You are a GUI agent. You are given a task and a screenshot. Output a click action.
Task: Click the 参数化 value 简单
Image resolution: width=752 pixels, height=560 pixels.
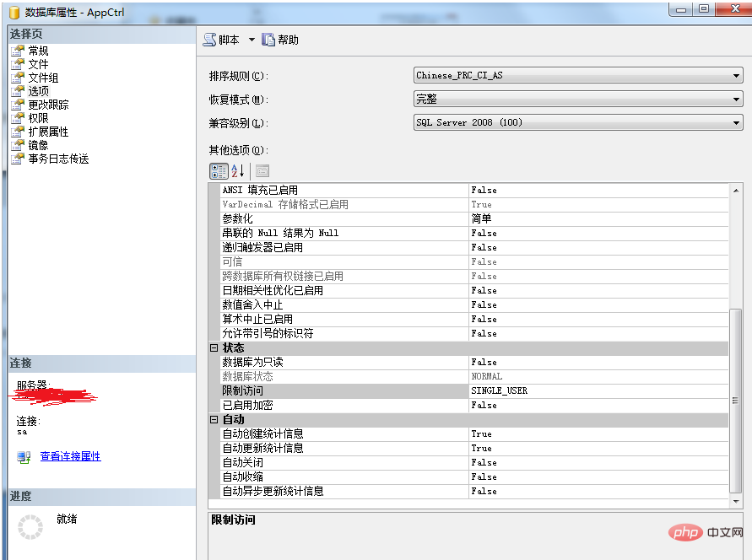coord(481,219)
